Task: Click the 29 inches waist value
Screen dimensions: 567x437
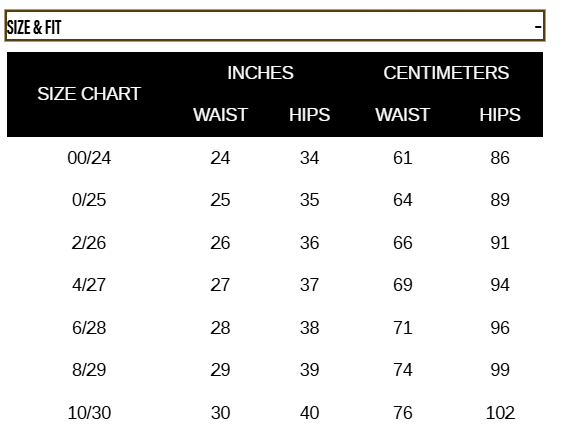Action: pyautogui.click(x=220, y=370)
